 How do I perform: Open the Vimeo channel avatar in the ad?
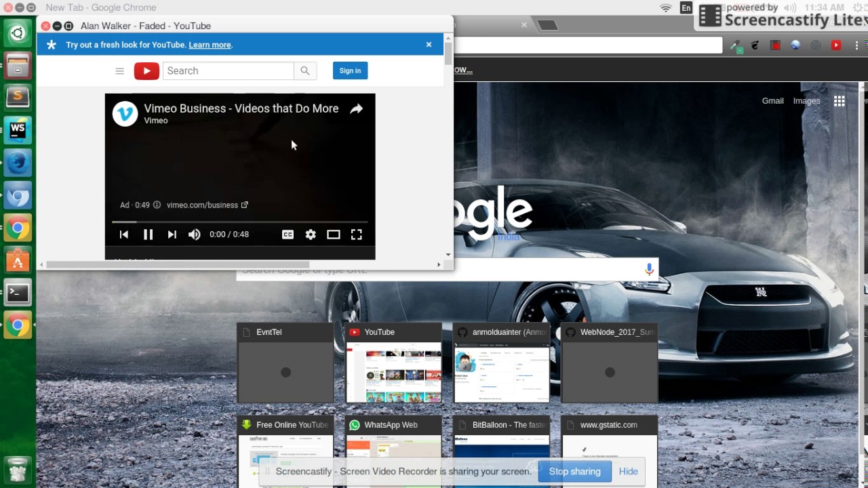pos(125,114)
